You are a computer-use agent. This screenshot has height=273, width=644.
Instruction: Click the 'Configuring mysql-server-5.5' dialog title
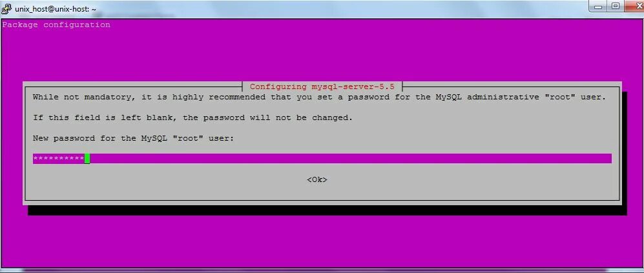click(322, 86)
